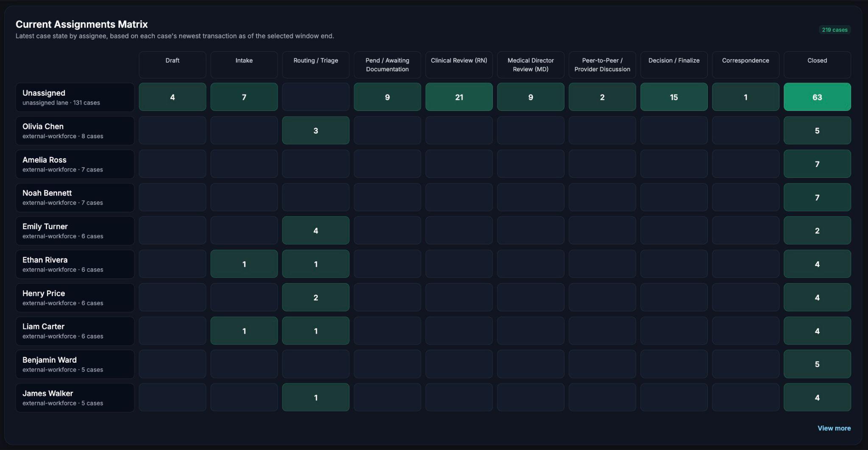Open the Liam Carter row label

click(75, 331)
